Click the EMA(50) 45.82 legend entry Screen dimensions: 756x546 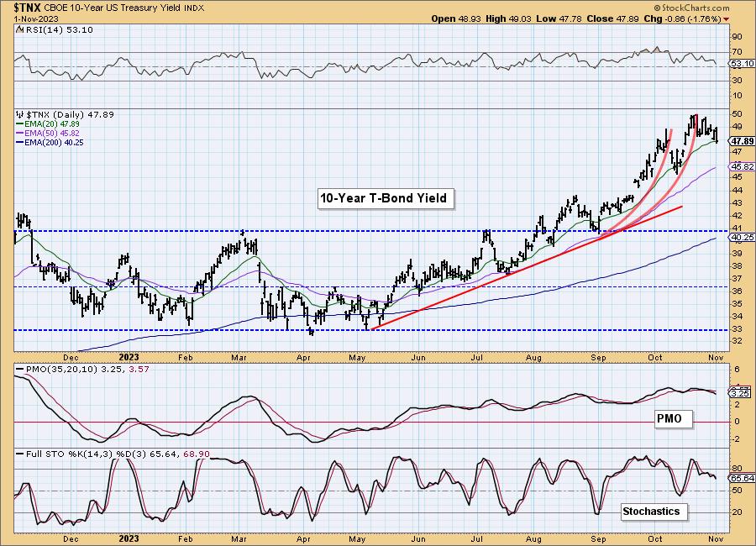51,133
